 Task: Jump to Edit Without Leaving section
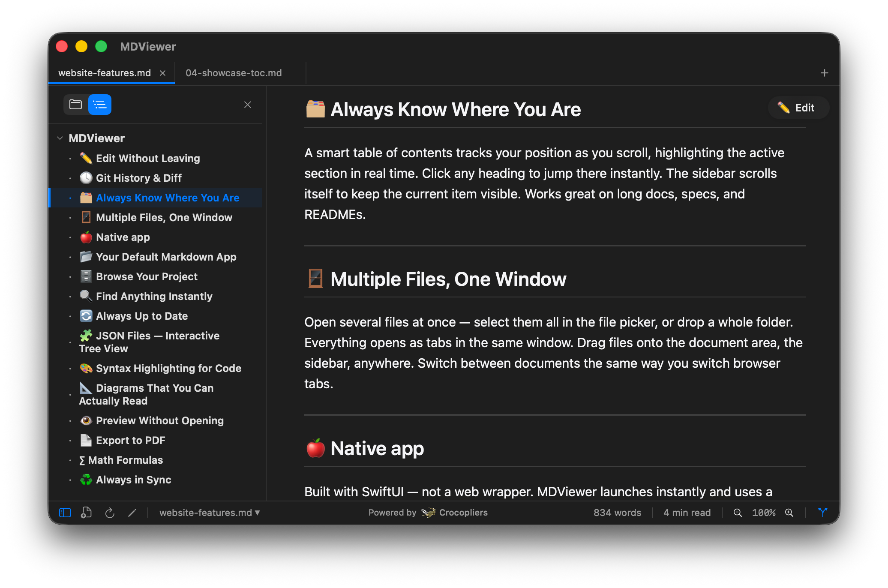click(156, 158)
